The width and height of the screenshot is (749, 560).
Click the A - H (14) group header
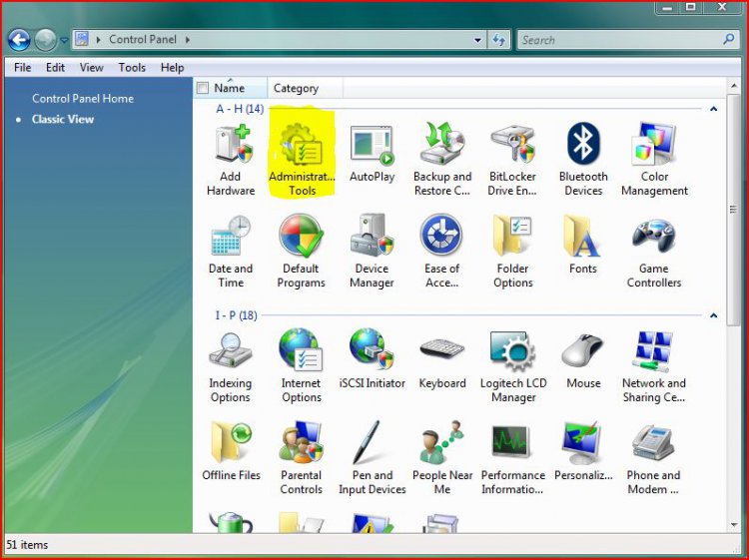coord(240,109)
